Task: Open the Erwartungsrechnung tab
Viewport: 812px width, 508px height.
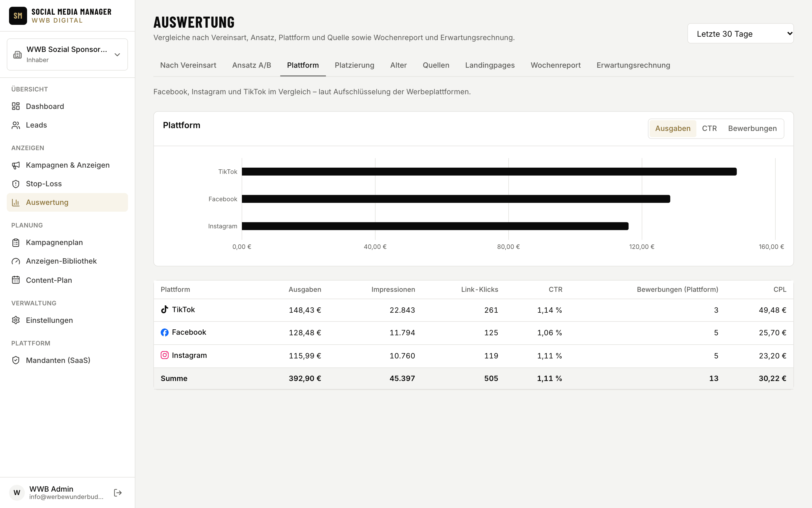Action: point(633,65)
